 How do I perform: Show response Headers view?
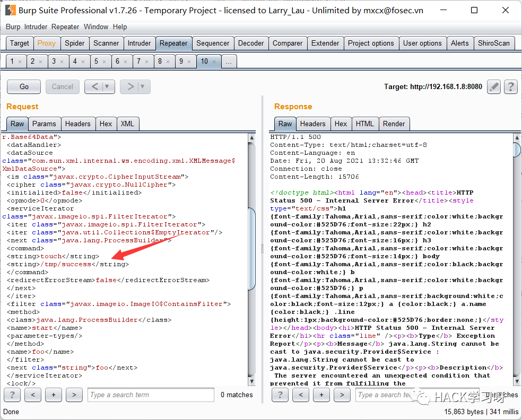coord(313,124)
